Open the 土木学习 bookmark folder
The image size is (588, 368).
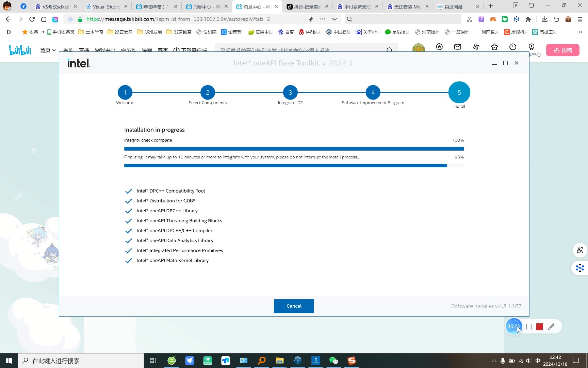pyautogui.click(x=91, y=32)
